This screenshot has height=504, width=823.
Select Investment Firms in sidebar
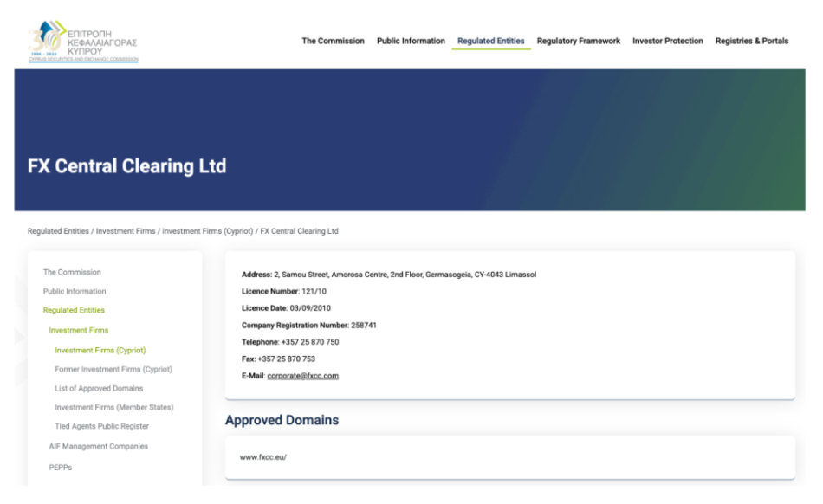[x=79, y=331]
